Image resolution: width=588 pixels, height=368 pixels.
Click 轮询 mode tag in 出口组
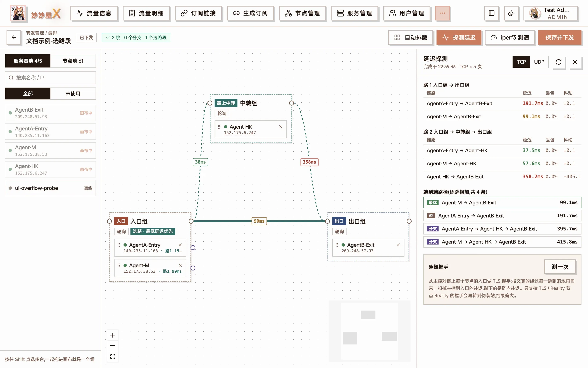click(x=339, y=231)
